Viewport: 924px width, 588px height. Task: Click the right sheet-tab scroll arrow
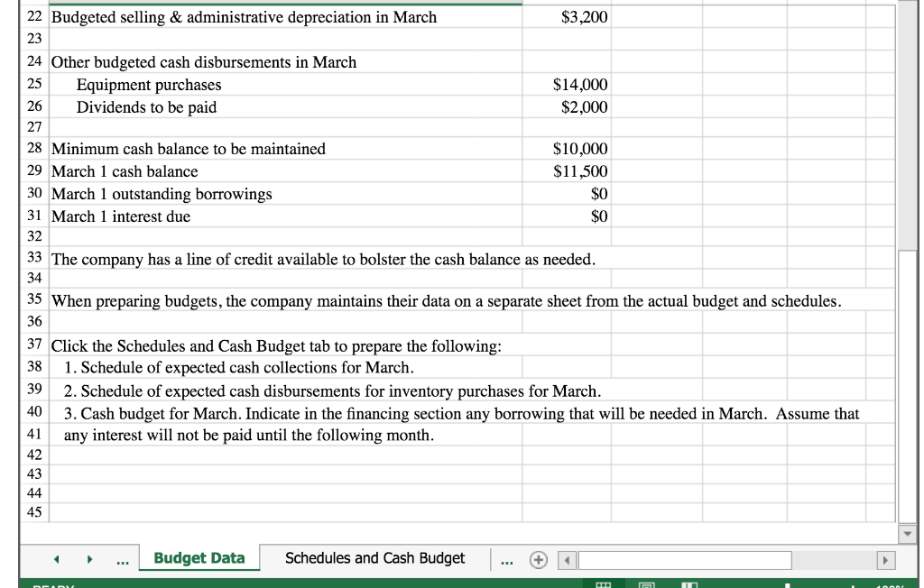coord(88,558)
